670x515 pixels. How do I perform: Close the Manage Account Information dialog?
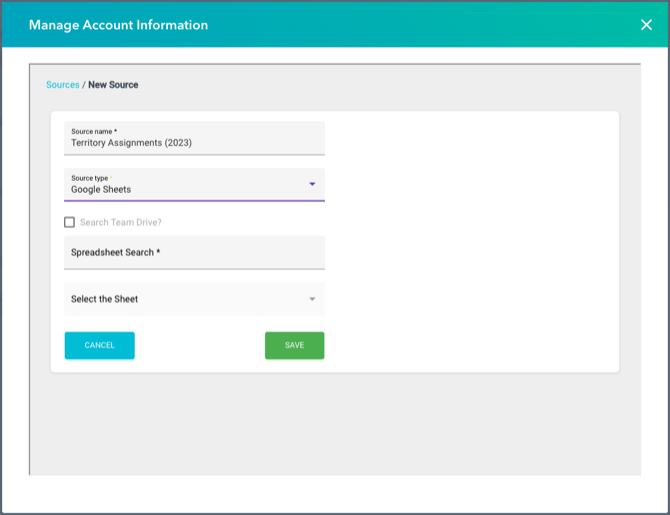646,25
